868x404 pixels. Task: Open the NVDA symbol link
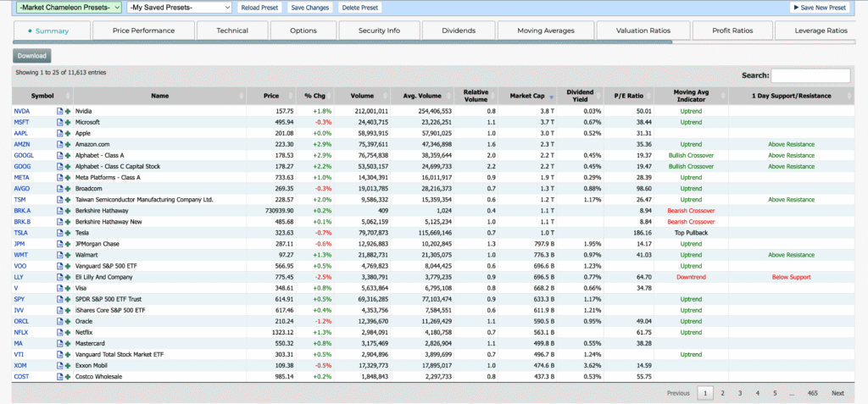click(x=21, y=111)
